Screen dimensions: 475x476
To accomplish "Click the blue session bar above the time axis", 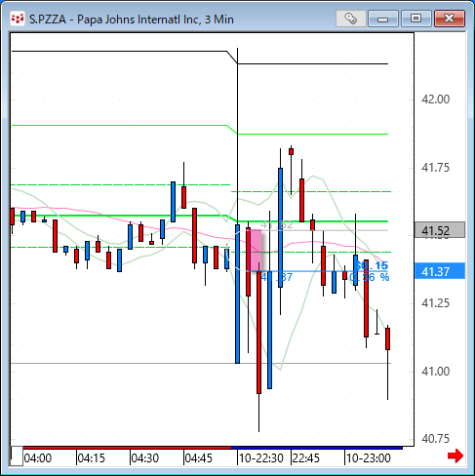I will [x=317, y=448].
